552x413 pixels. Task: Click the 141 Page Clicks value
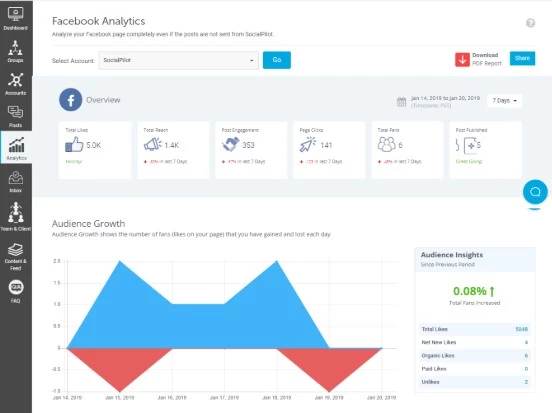click(326, 145)
